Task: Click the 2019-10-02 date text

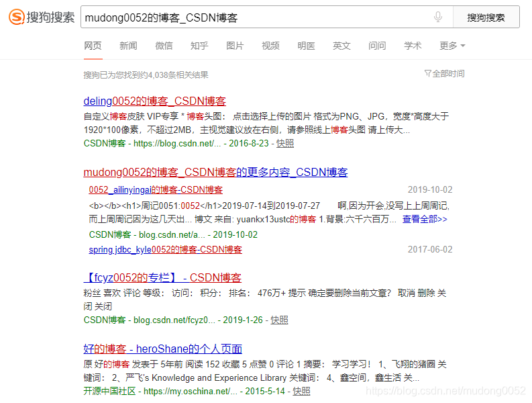Action: tap(430, 189)
